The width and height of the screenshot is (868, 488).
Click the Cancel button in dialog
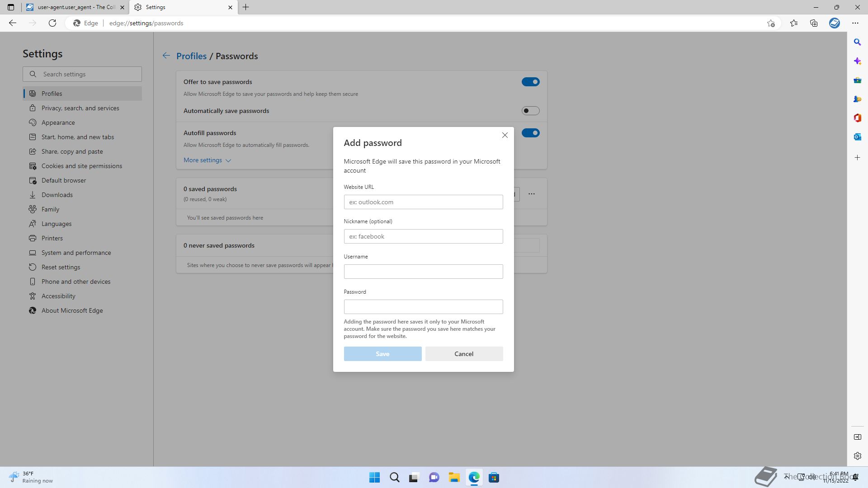point(464,354)
